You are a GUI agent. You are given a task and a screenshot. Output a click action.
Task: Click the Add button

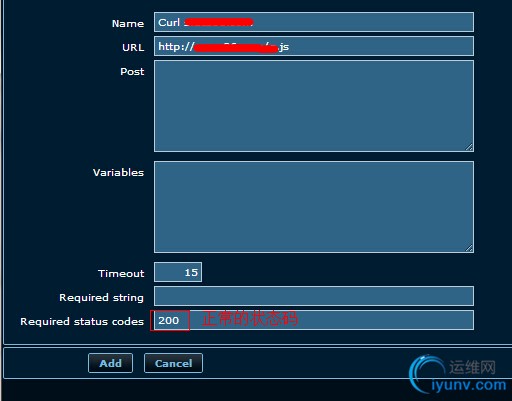(x=110, y=363)
